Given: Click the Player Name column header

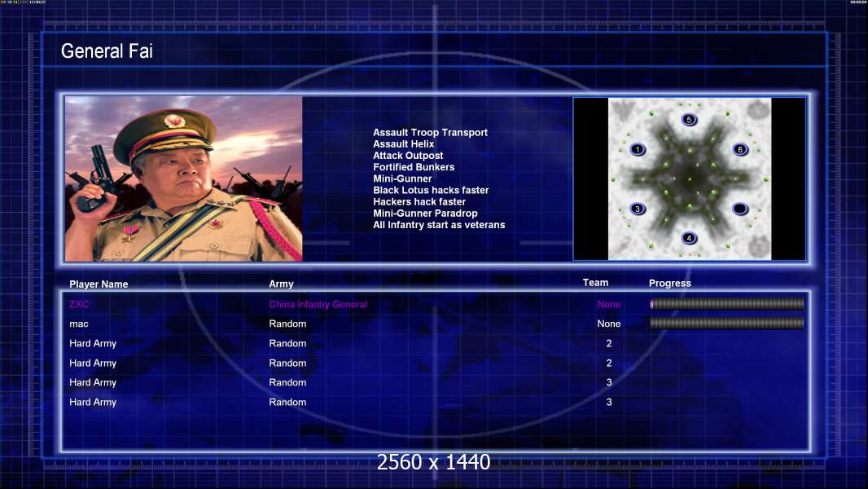Looking at the screenshot, I should click(x=99, y=284).
